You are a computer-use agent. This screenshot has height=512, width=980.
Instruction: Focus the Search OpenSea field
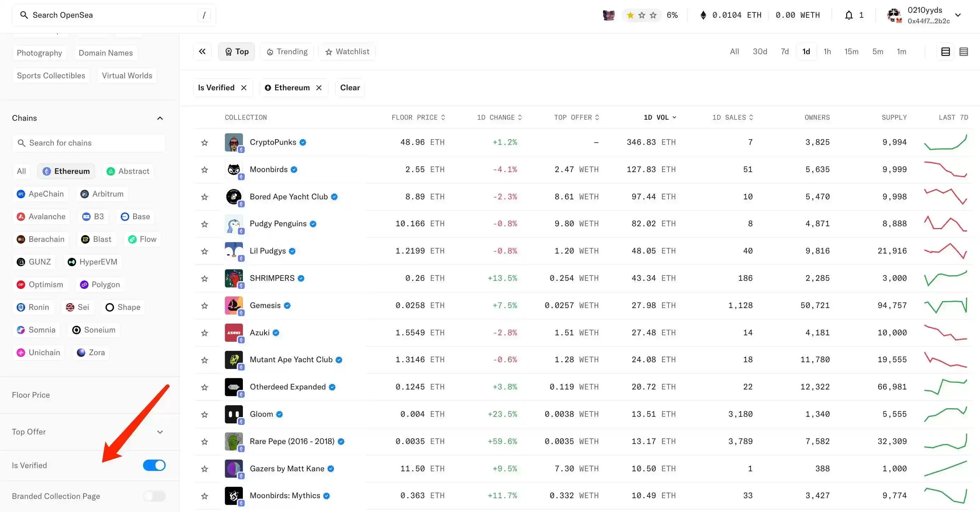click(x=114, y=15)
